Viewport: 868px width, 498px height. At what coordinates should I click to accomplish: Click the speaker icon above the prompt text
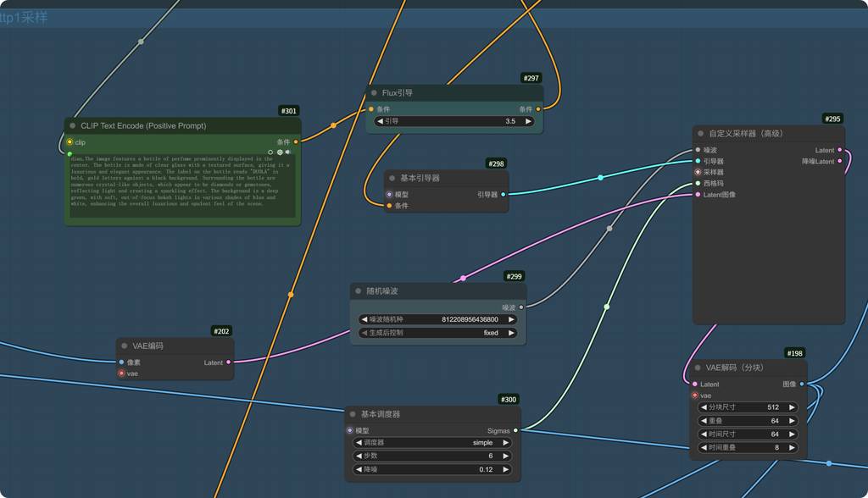click(x=288, y=152)
